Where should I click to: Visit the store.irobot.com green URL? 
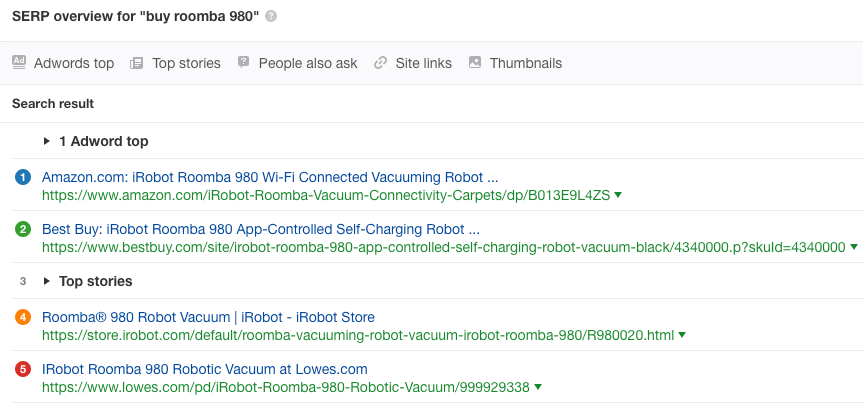pyautogui.click(x=358, y=335)
